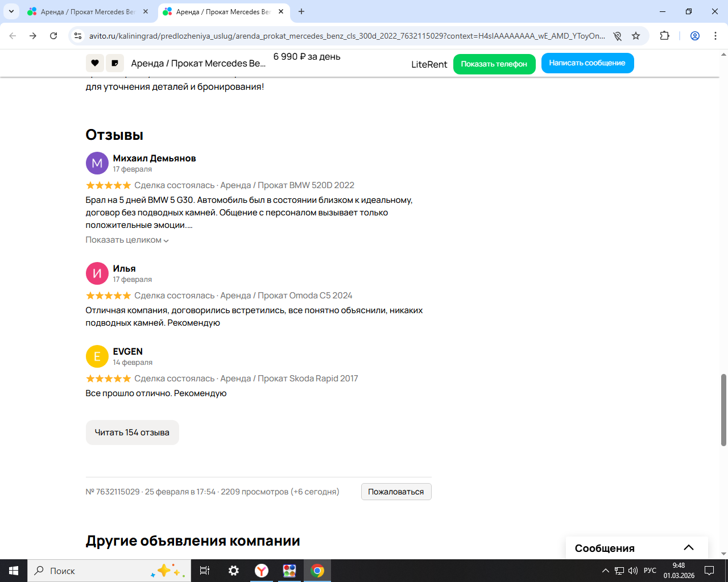
Task: Switch to the first Аренда / Прокат tab
Action: coord(88,11)
